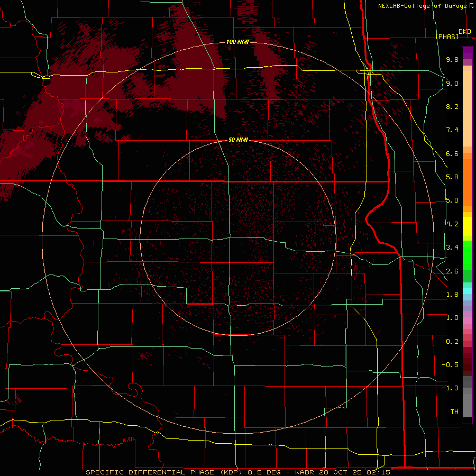Click the (KDP) product abbreviation
This screenshot has height=476, width=476.
pos(231,472)
